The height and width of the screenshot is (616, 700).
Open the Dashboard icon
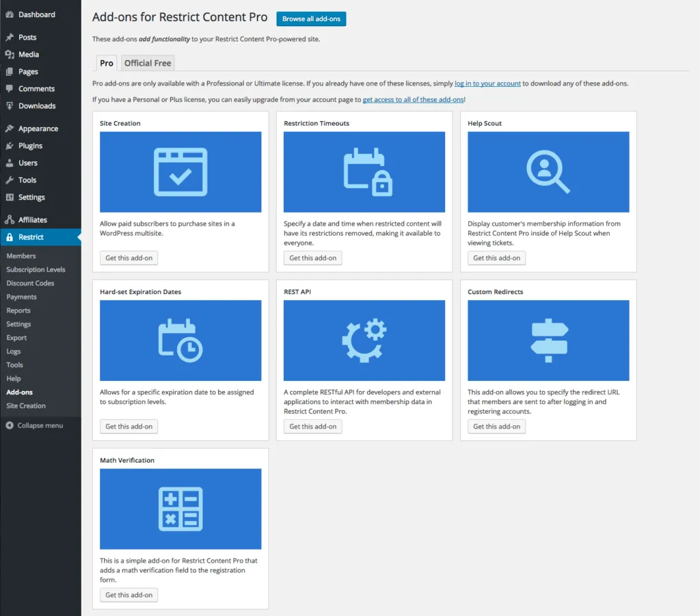[10, 14]
